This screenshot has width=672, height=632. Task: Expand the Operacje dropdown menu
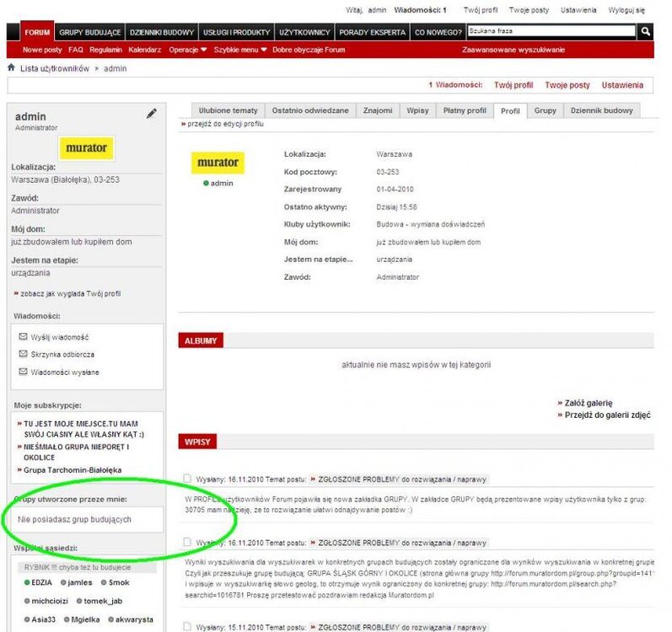coord(187,50)
